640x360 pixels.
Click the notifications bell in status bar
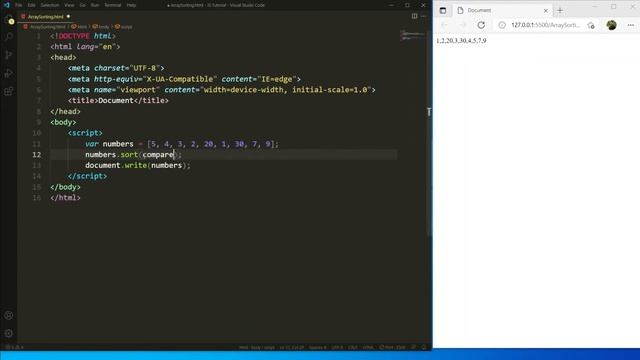tap(424, 347)
